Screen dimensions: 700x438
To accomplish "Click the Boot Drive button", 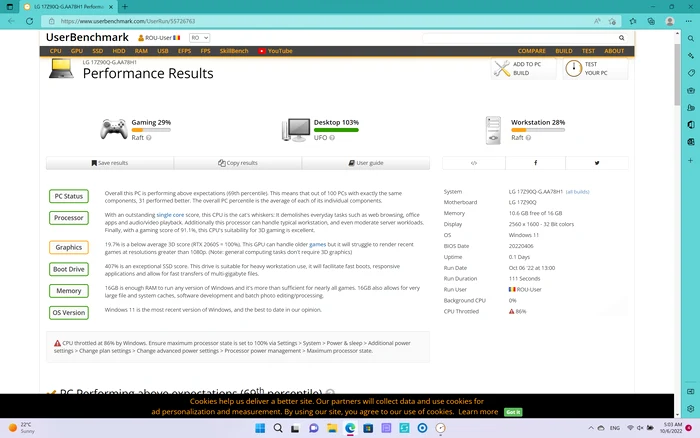I will click(x=69, y=269).
